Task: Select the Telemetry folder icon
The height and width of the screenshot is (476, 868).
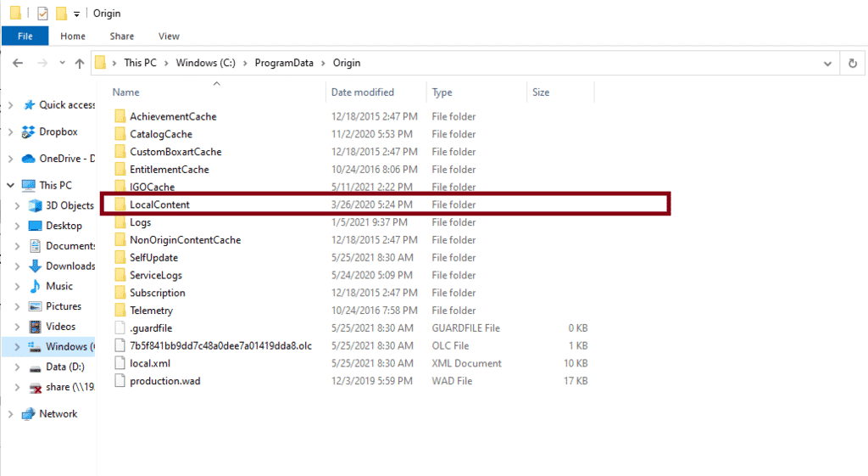Action: tap(120, 311)
